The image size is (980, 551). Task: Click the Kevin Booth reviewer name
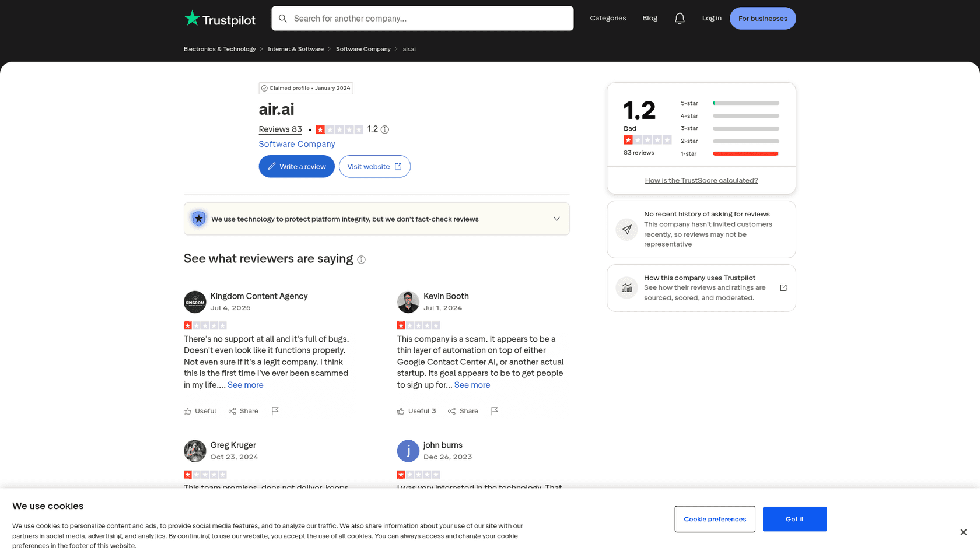pos(446,296)
